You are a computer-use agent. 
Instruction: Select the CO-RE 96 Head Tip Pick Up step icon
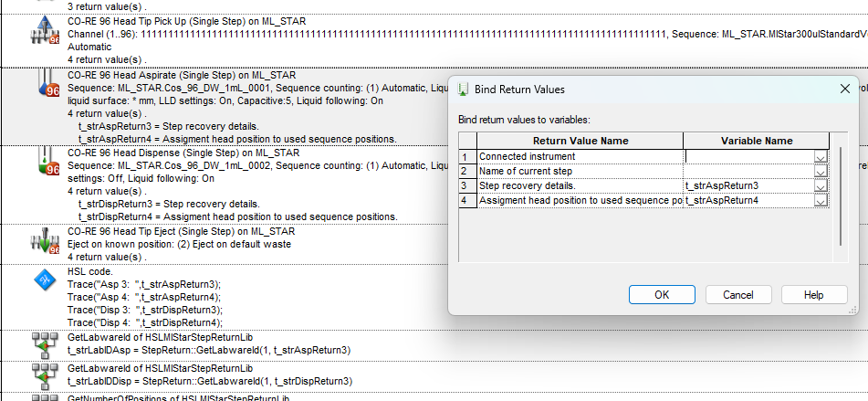pos(45,30)
